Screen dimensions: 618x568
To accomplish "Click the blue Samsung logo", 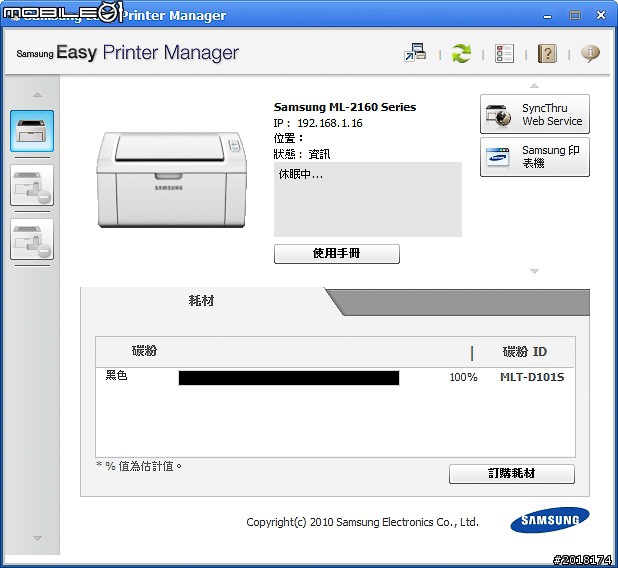I will 550,520.
